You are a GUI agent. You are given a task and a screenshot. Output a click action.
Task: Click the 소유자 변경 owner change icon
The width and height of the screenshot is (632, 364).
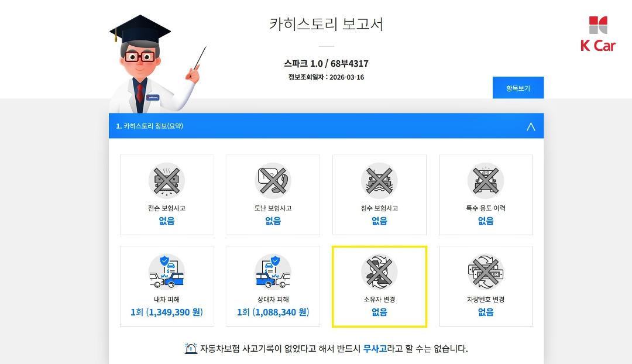tap(379, 272)
